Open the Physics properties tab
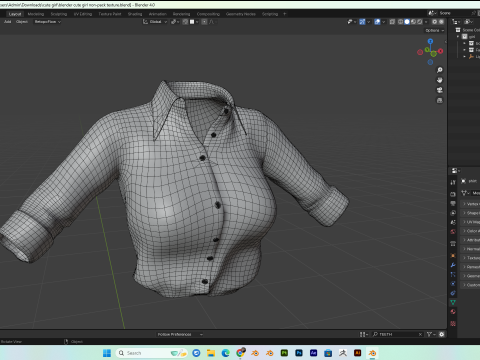The height and width of the screenshot is (360, 480). [x=453, y=284]
